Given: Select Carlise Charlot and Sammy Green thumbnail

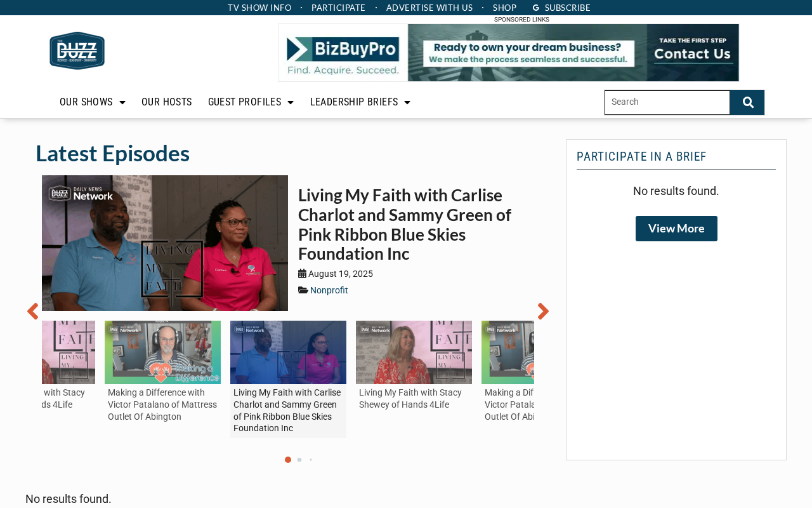Looking at the screenshot, I should [x=288, y=352].
